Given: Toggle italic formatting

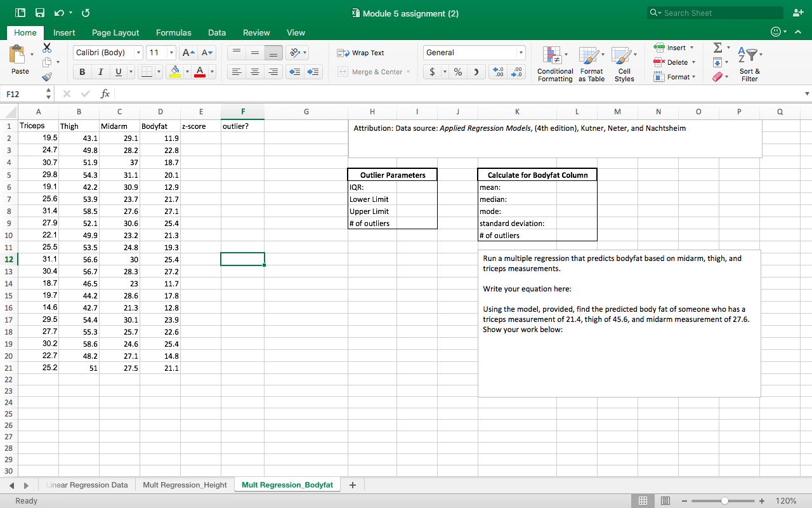Looking at the screenshot, I should pyautogui.click(x=100, y=72).
